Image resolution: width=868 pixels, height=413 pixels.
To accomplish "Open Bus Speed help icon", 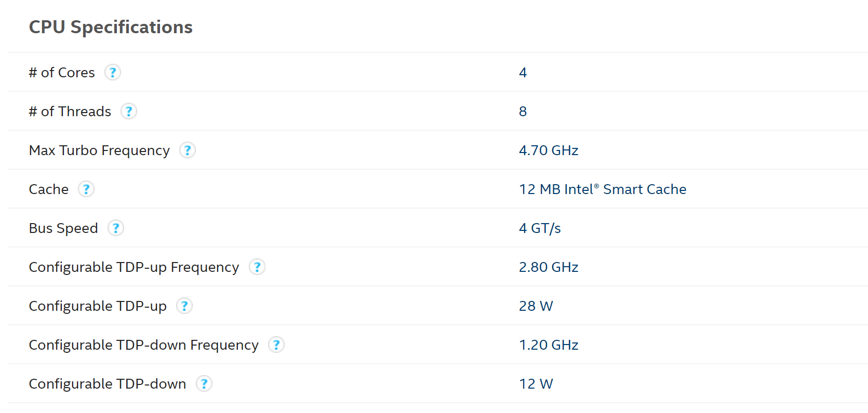I will coord(116,228).
